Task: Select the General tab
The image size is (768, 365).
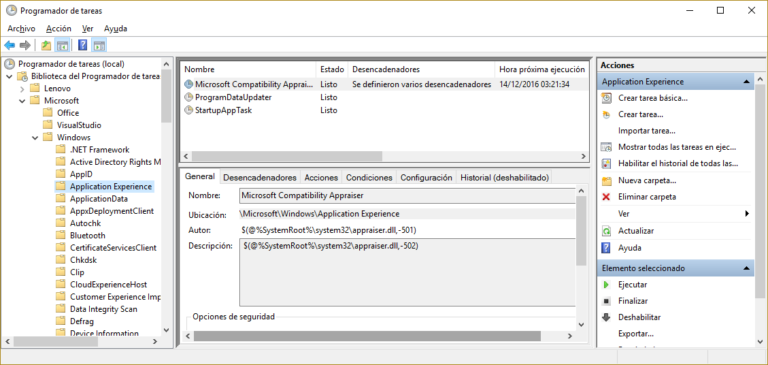Action: (199, 176)
